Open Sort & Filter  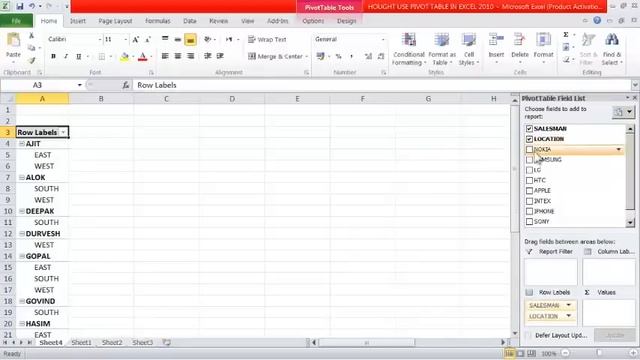(588, 50)
